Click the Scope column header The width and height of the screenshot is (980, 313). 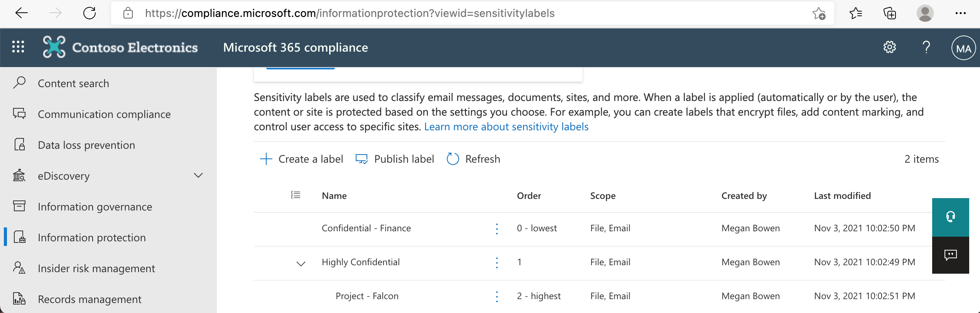pos(603,196)
